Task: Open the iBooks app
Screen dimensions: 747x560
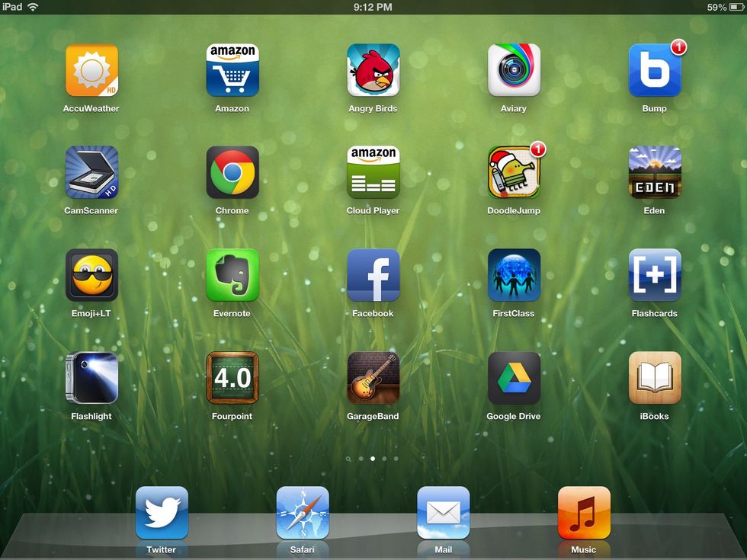Action: 655,378
